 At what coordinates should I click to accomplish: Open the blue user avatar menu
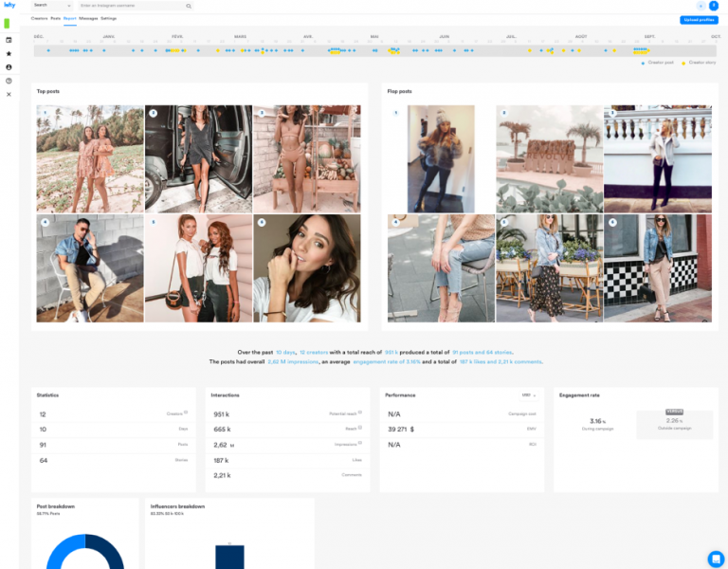(x=714, y=6)
